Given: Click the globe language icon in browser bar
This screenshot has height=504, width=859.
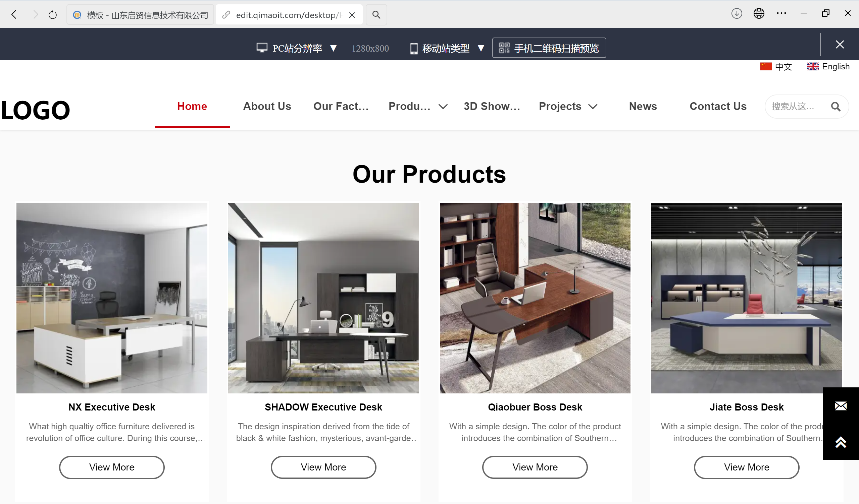Looking at the screenshot, I should pos(759,14).
